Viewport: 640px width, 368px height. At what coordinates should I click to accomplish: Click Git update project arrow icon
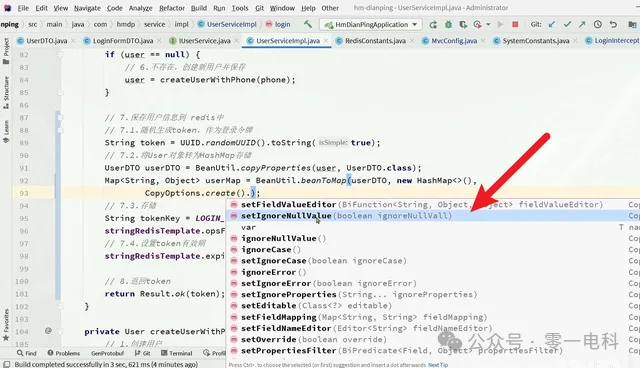(x=551, y=24)
